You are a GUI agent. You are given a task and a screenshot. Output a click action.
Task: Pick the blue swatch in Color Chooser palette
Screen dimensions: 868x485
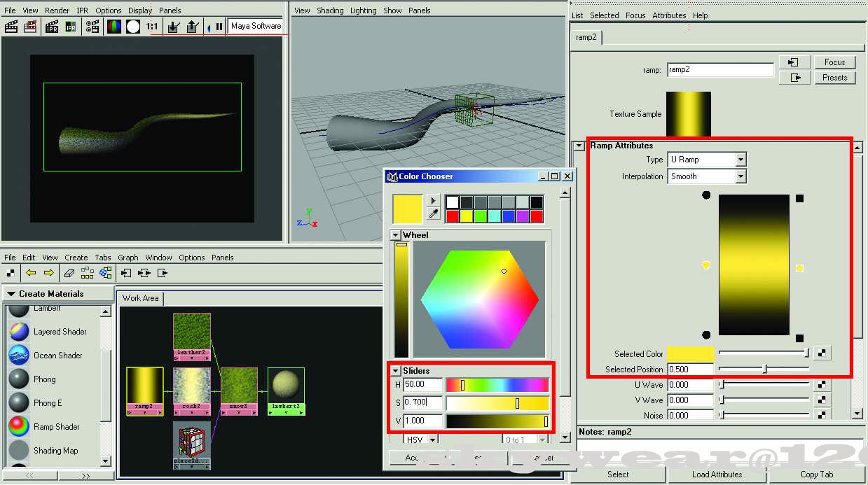[509, 216]
